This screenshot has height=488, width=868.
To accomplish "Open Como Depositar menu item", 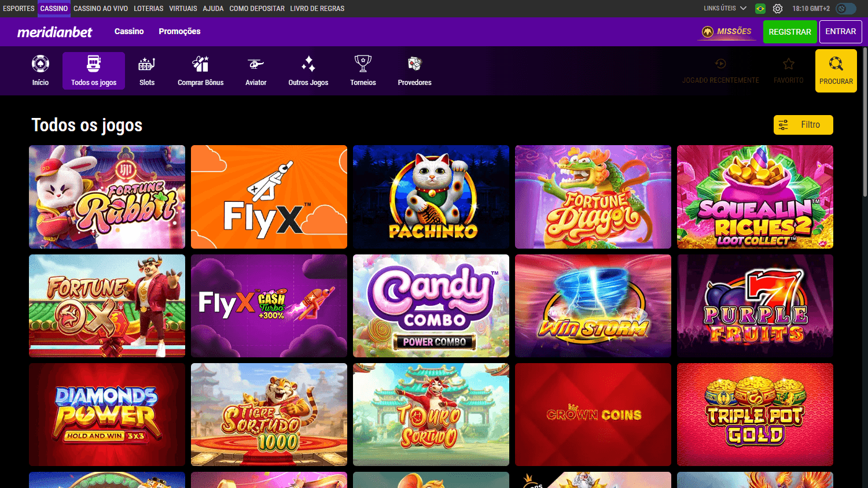I will click(257, 9).
